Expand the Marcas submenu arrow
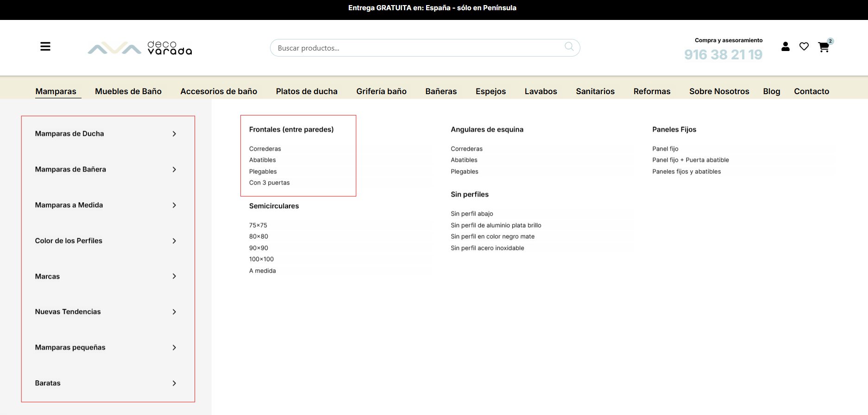 coord(174,276)
